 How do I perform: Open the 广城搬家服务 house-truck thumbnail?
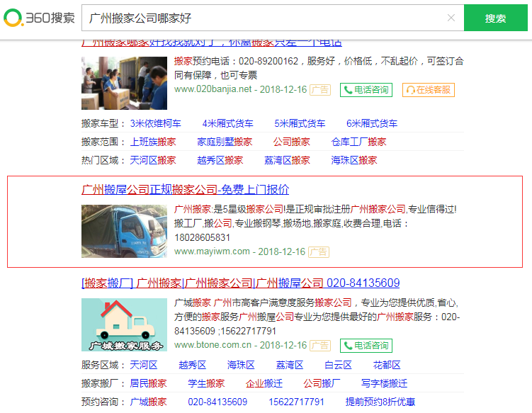click(x=124, y=324)
